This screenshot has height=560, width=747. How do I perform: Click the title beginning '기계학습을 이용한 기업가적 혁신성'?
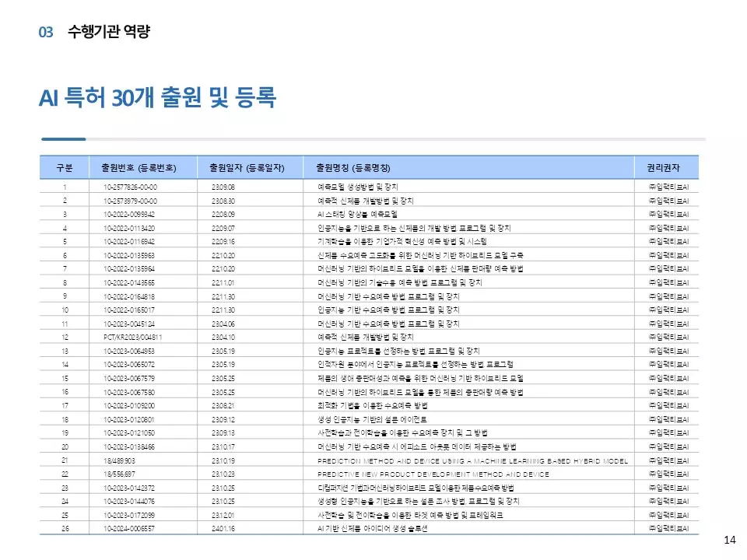click(x=402, y=241)
